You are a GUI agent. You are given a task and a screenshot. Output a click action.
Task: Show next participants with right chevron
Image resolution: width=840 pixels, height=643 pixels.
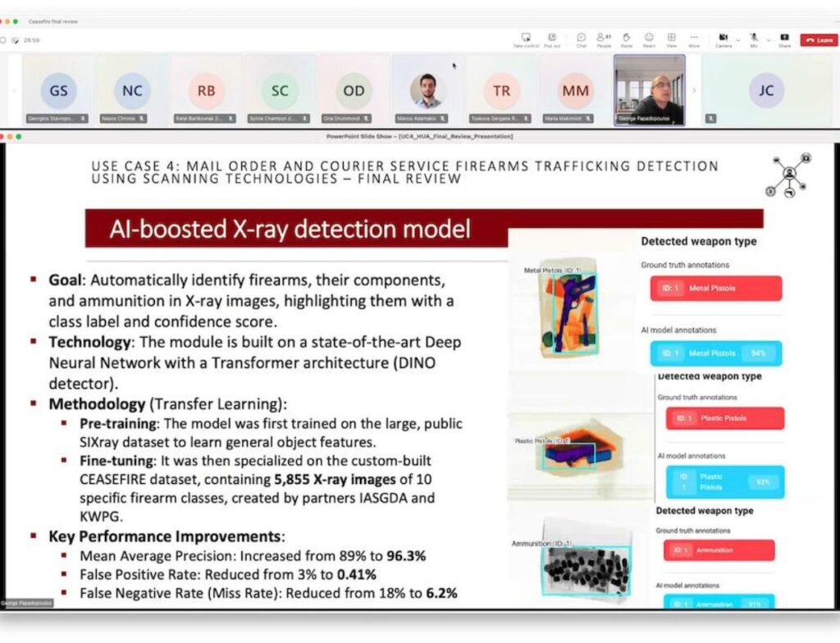click(x=695, y=90)
